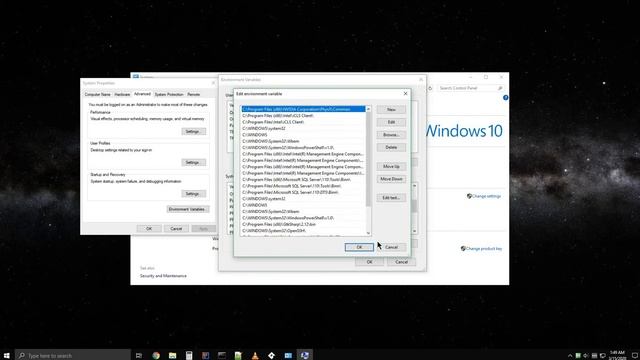Click OK in System Properties window
640x360 pixels.
click(149, 229)
